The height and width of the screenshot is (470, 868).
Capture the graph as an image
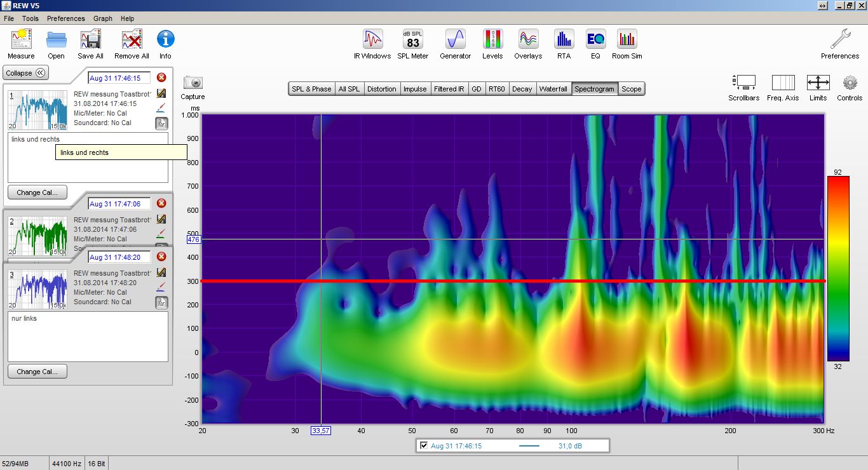tap(193, 88)
